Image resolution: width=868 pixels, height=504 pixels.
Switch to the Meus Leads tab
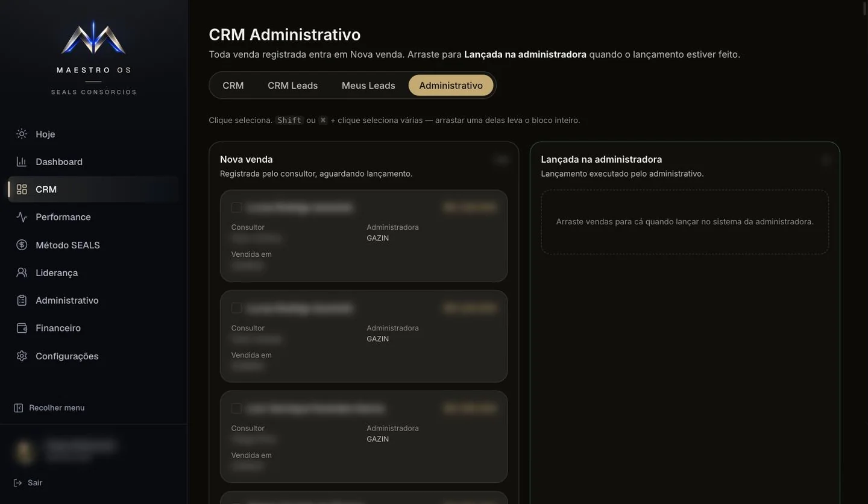(368, 86)
